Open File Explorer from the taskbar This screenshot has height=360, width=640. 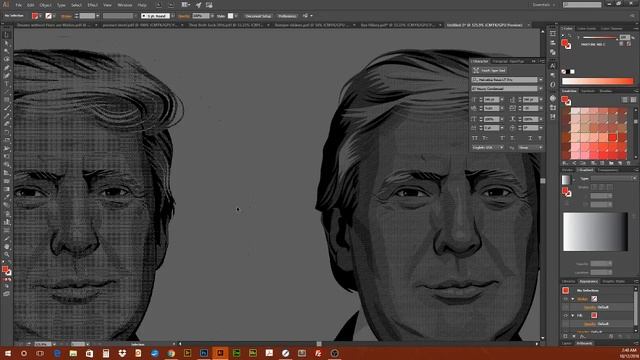click(x=73, y=353)
